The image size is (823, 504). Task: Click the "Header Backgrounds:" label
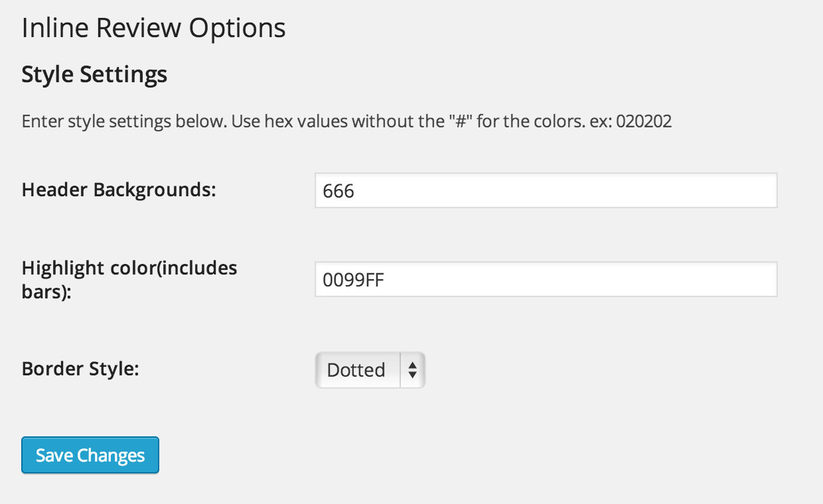coord(119,190)
